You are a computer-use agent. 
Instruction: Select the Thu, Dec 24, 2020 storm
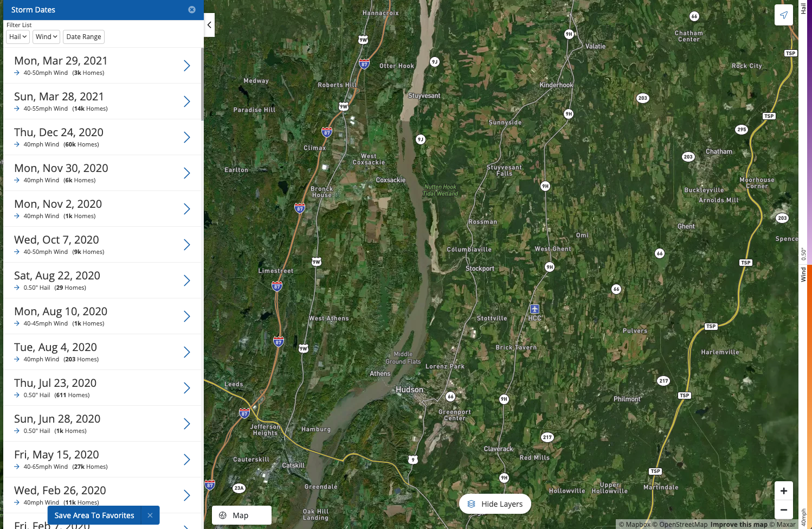tap(102, 137)
